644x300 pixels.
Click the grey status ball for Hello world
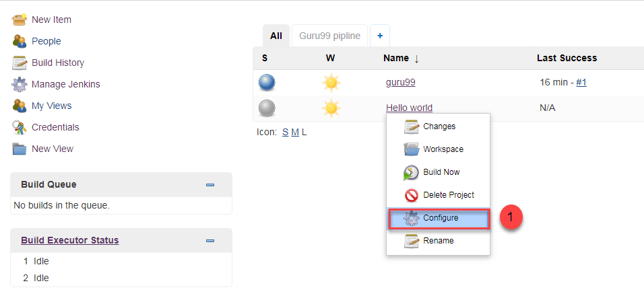(267, 108)
